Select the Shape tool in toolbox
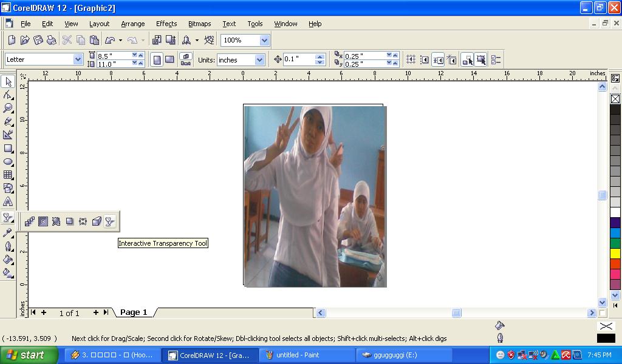Viewport: 622px width, 364px height. pyautogui.click(x=8, y=95)
